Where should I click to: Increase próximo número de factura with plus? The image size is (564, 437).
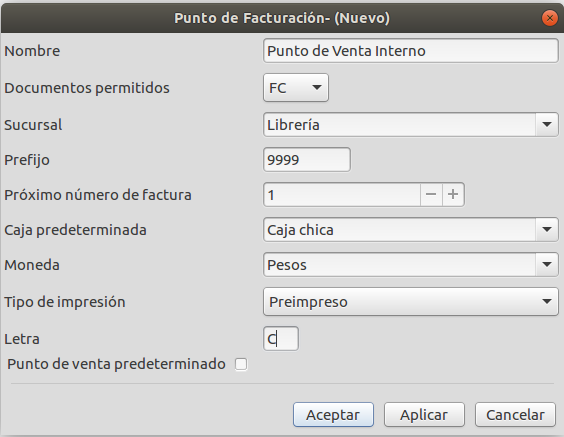(x=453, y=194)
